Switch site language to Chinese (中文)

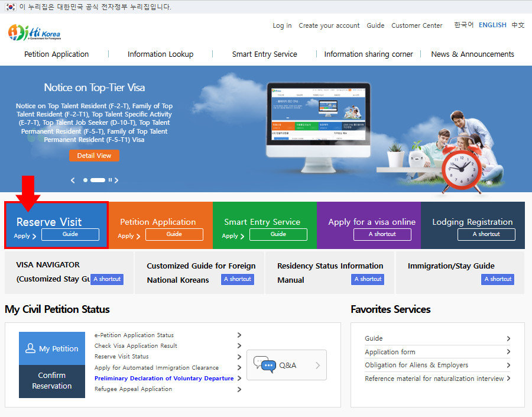coord(518,25)
